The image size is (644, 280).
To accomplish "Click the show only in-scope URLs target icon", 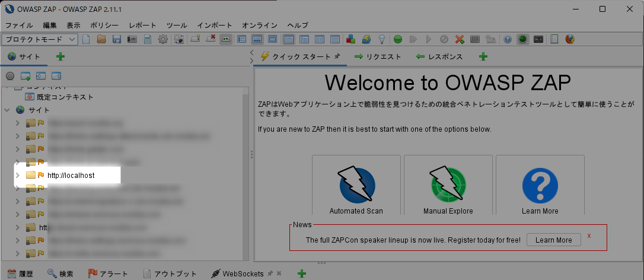I will [10, 76].
